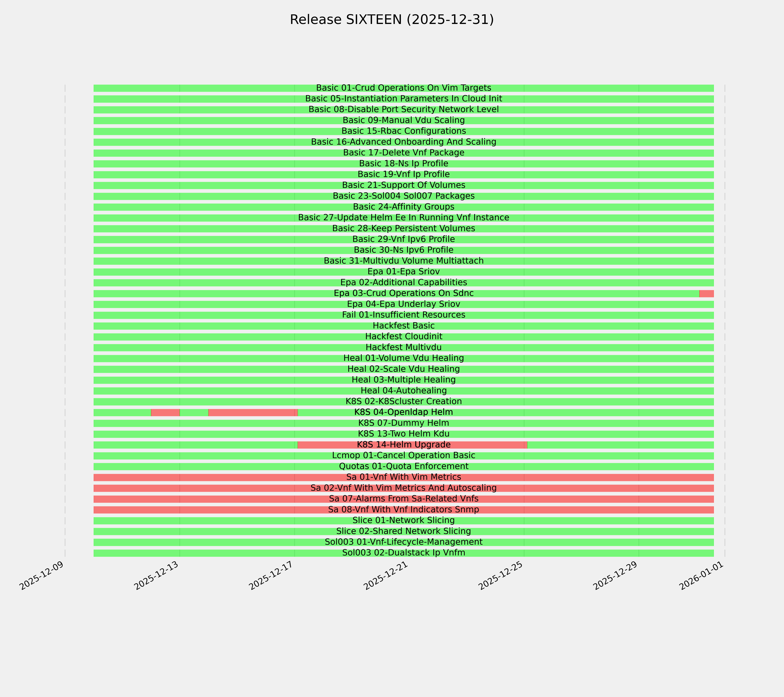The width and height of the screenshot is (784, 697).
Task: Click the Basic 27-Update Helm Ee bar label
Action: (403, 218)
